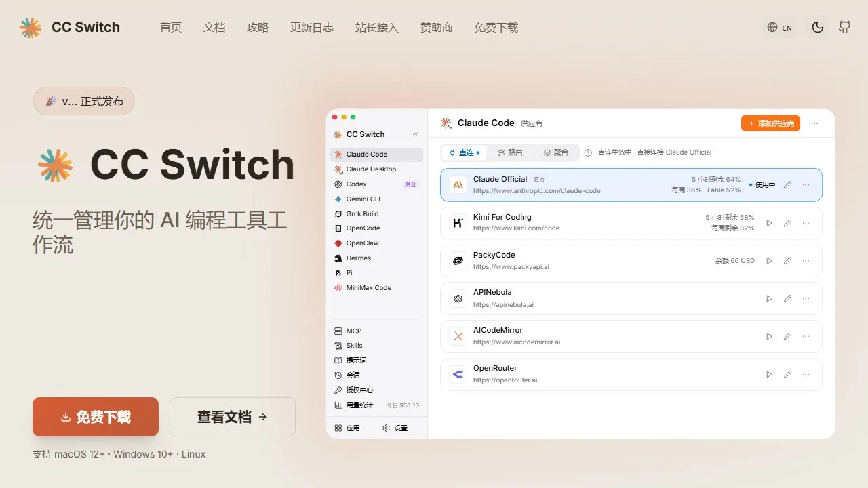Open the 正式发布 release badge
Viewport: 868px width, 488px height.
(x=83, y=101)
